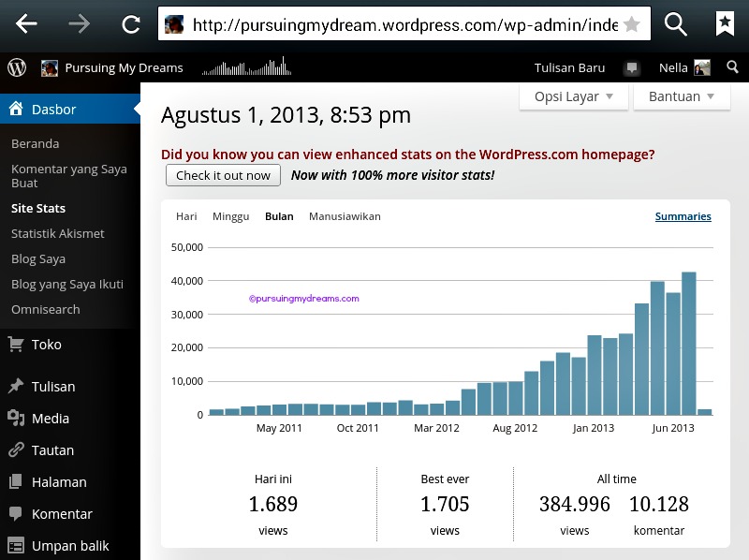
Task: Expand the Opsi Layar dropdown
Action: pos(574,96)
